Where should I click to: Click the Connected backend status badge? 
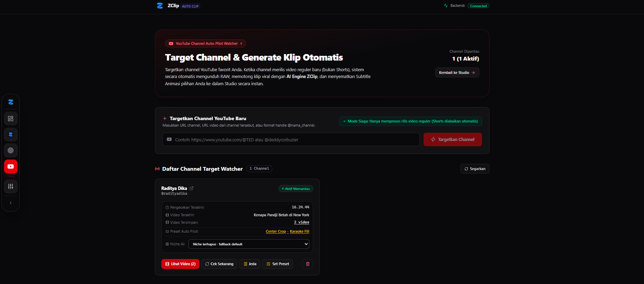[478, 6]
